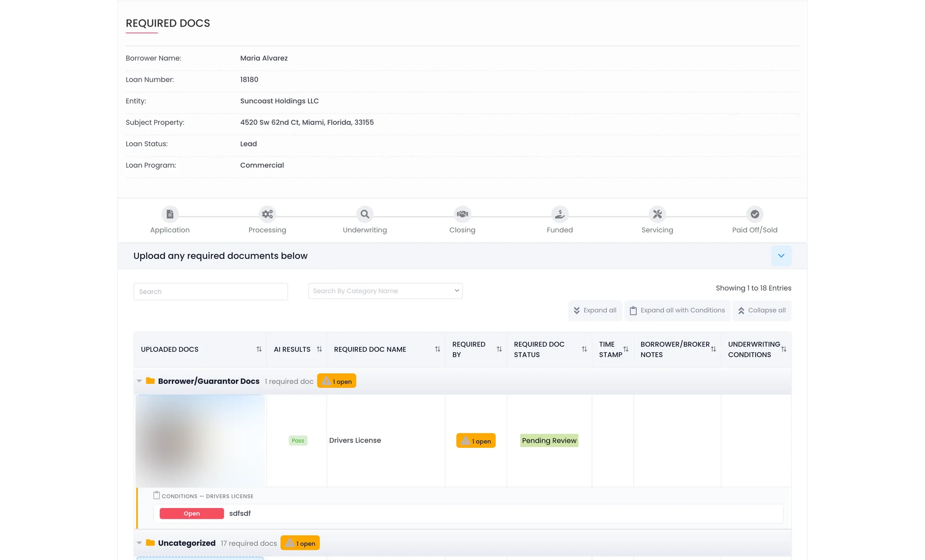Click the Borrower/Guarantor Docs folder icon
This screenshot has width=925, height=560.
(x=150, y=381)
